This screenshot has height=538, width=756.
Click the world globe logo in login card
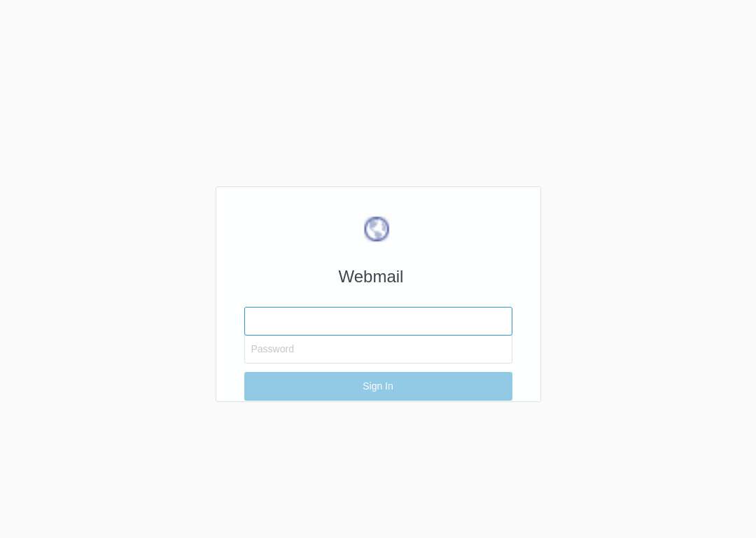[x=377, y=228]
